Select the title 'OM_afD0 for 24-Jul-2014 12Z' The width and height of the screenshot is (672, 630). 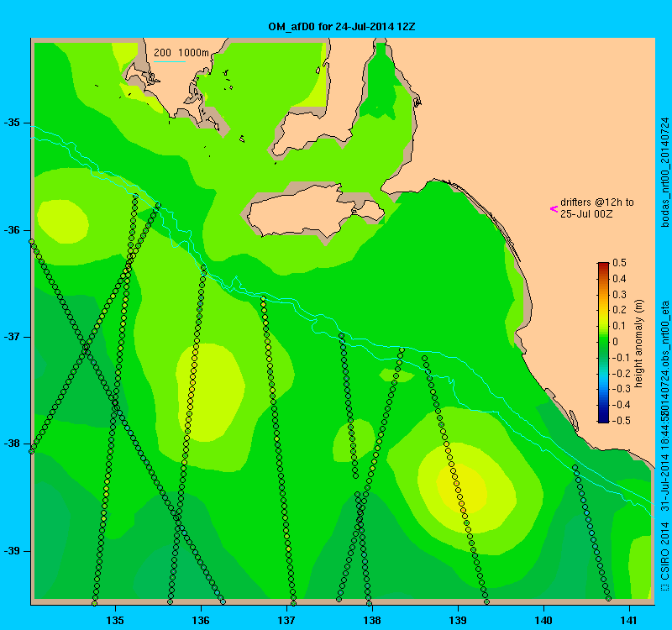342,27
